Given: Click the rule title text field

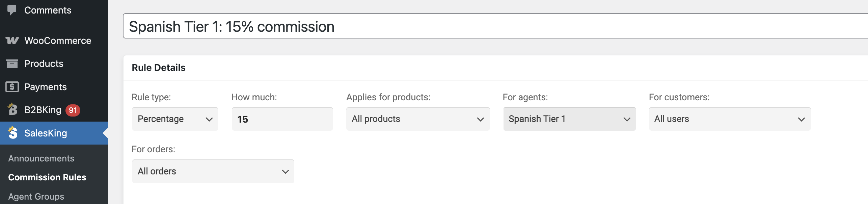Looking at the screenshot, I should 495,26.
